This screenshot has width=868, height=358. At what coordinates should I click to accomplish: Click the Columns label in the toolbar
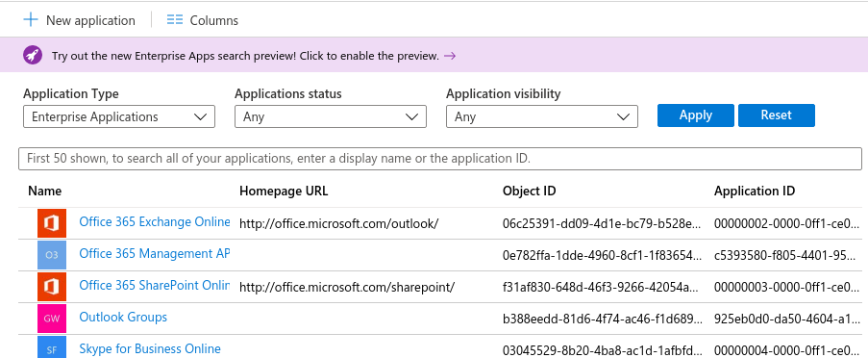coord(214,20)
